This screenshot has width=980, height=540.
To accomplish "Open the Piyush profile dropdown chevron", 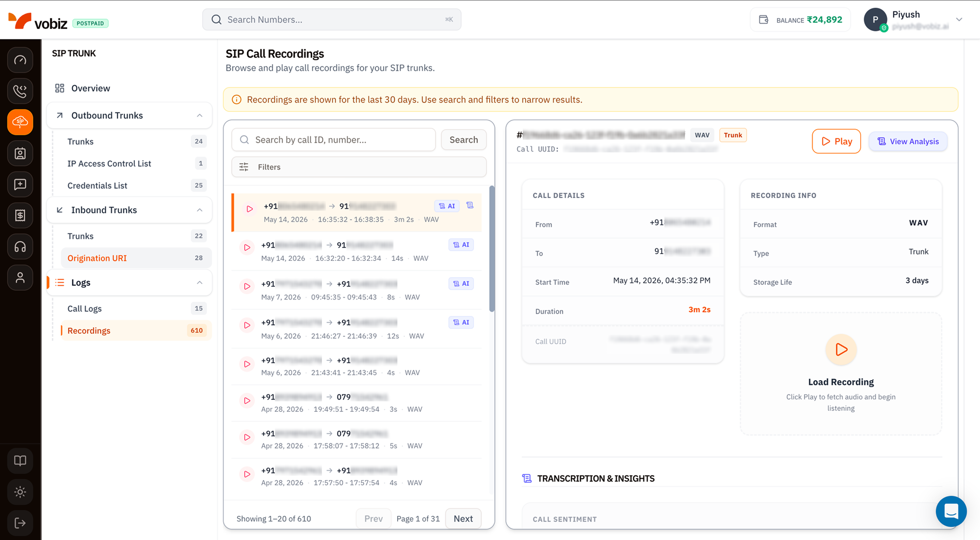I will point(959,19).
